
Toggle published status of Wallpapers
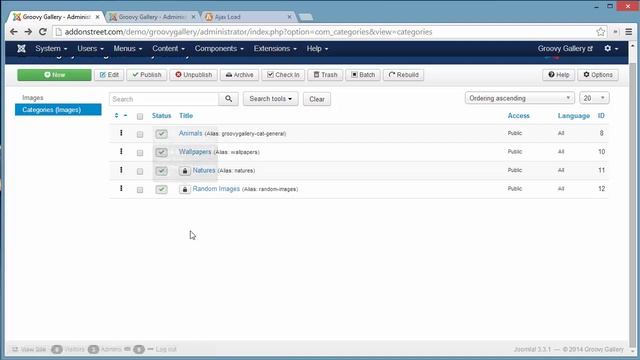pyautogui.click(x=161, y=152)
